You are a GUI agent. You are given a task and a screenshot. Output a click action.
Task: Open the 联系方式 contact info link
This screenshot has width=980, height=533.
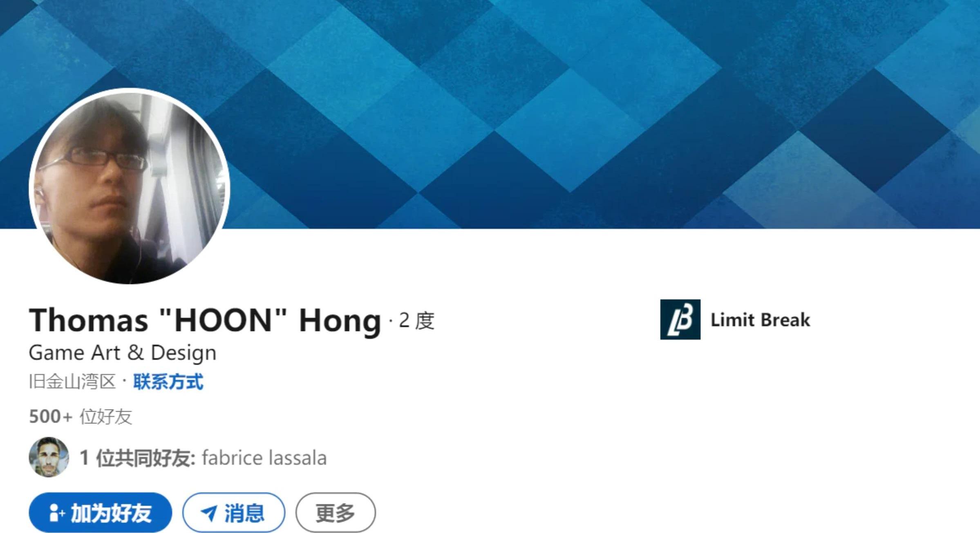pyautogui.click(x=168, y=382)
